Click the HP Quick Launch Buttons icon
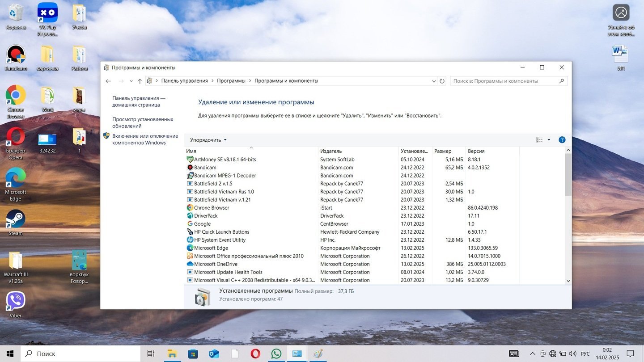This screenshot has width=644, height=362. point(190,232)
